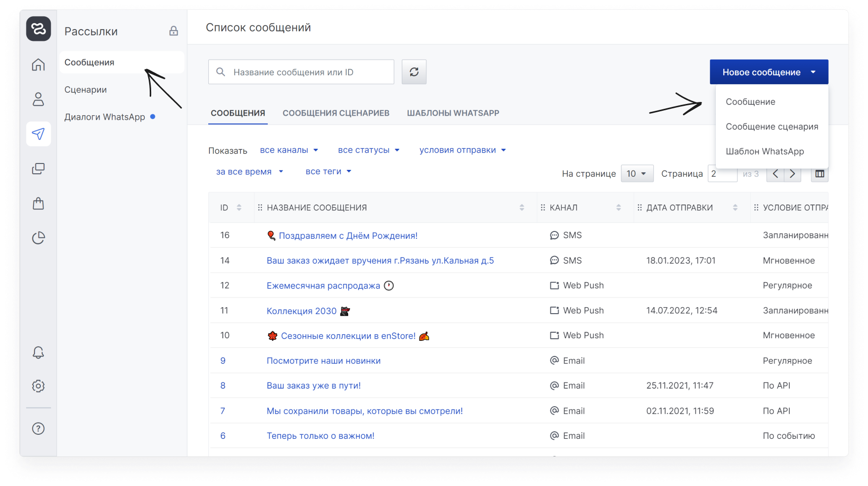
Task: Open the stacked windows sidebar icon
Action: click(x=38, y=169)
